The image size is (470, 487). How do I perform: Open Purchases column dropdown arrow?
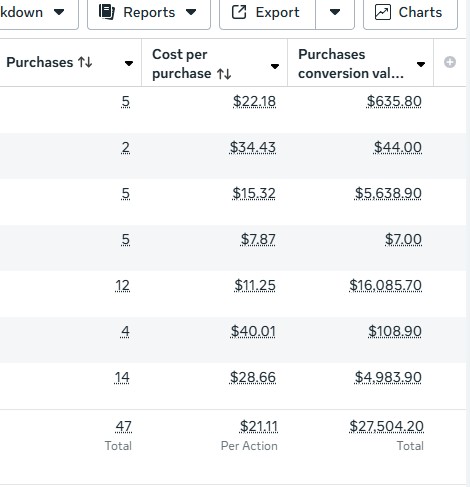tap(129, 63)
